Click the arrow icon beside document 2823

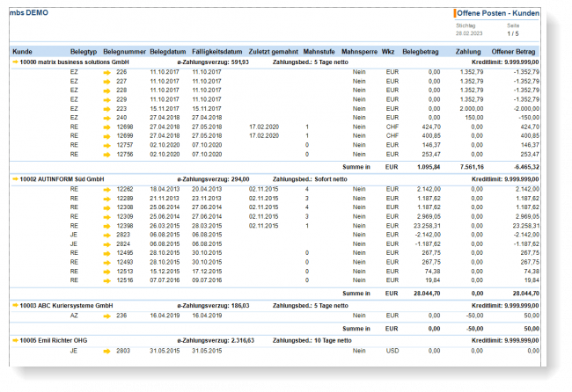pyautogui.click(x=108, y=234)
